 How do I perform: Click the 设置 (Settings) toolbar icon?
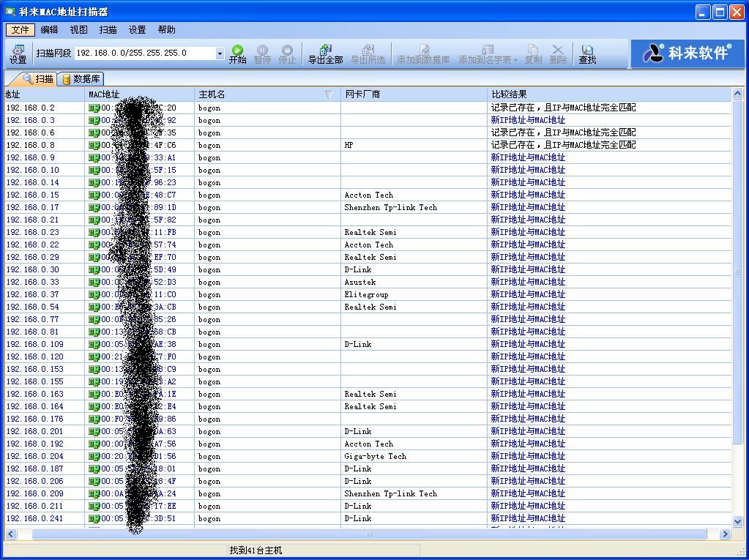[x=18, y=53]
